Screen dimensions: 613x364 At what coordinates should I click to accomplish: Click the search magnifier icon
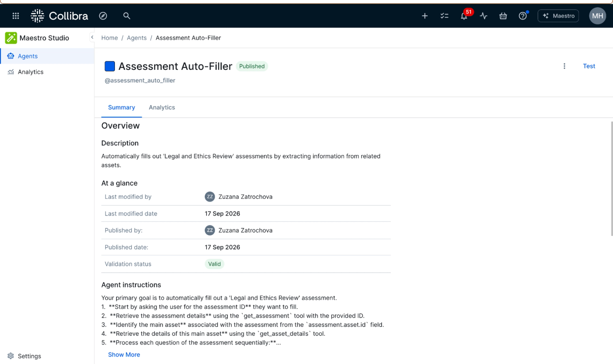click(126, 16)
